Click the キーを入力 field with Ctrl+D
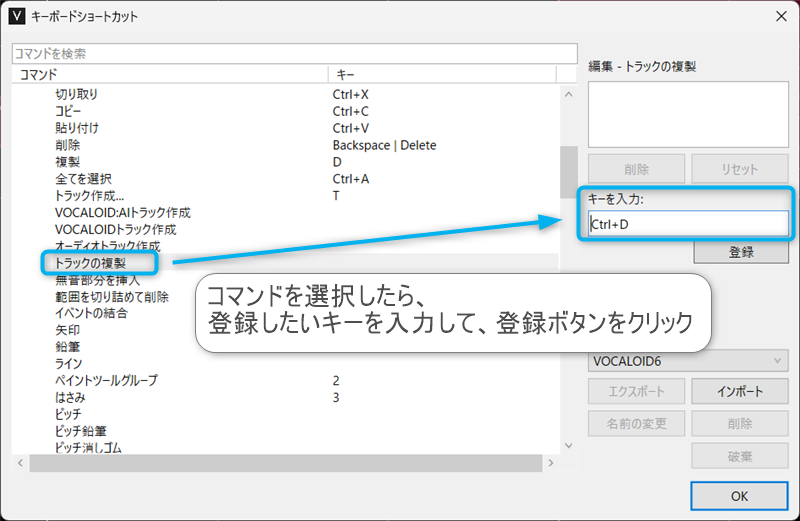This screenshot has width=800, height=521. point(688,224)
